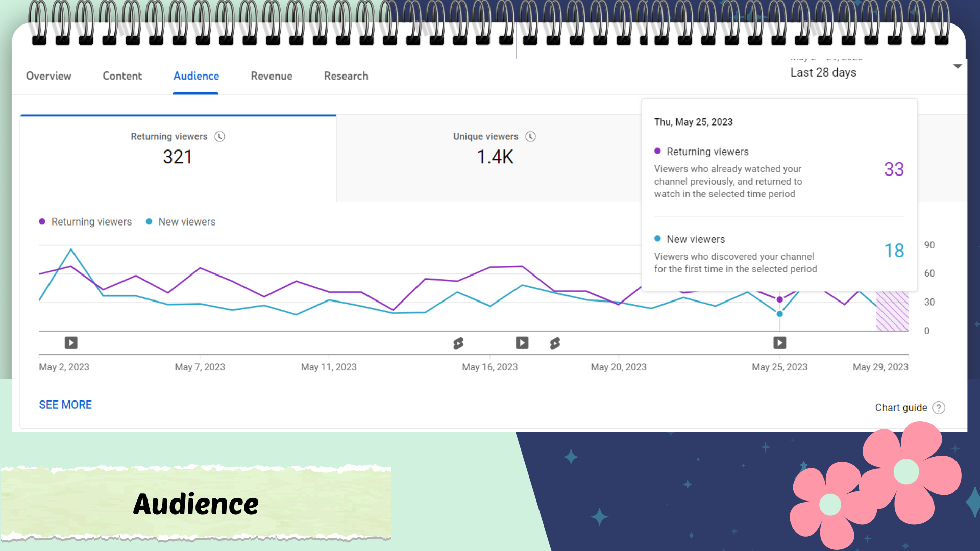Switch to the Overview tab

tap(48, 76)
